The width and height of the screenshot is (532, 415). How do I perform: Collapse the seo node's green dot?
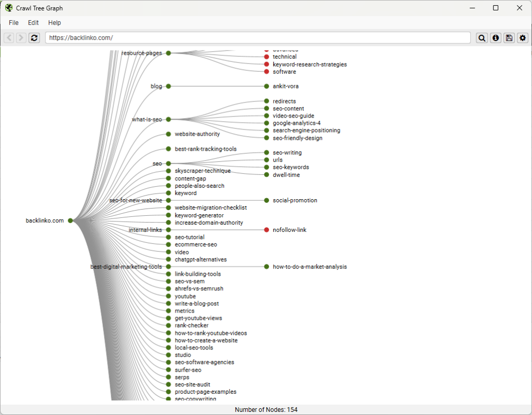pos(167,163)
